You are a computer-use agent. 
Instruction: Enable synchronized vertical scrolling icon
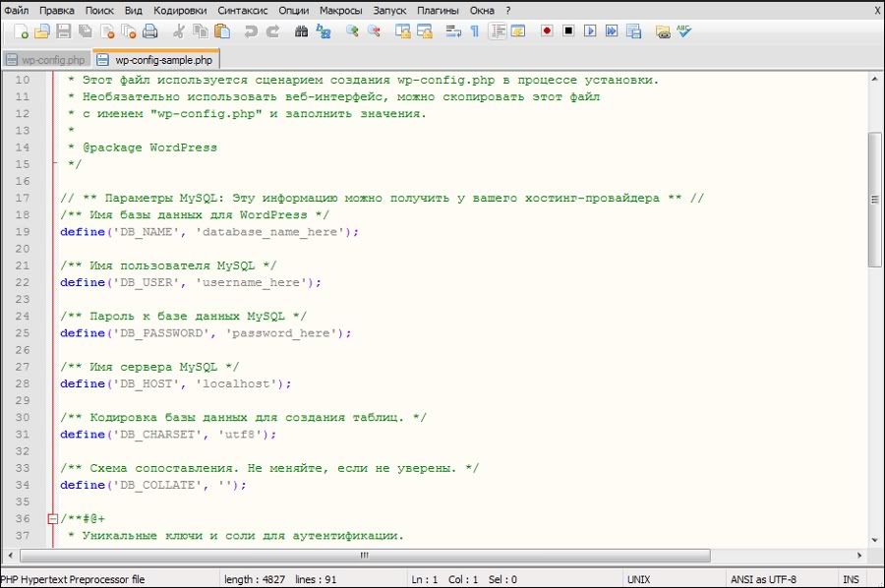click(402, 31)
